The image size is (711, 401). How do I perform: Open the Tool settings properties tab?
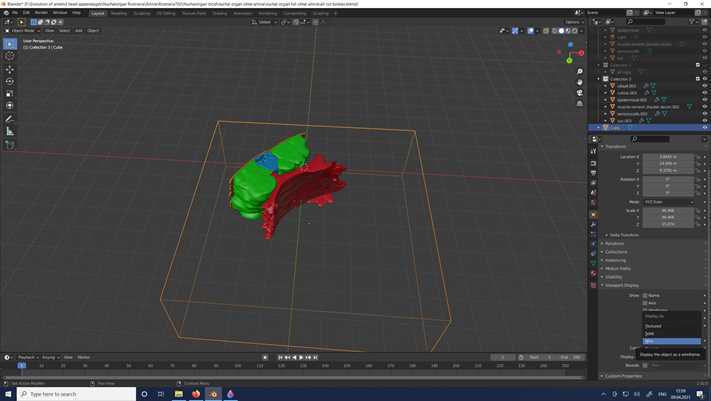pos(594,151)
